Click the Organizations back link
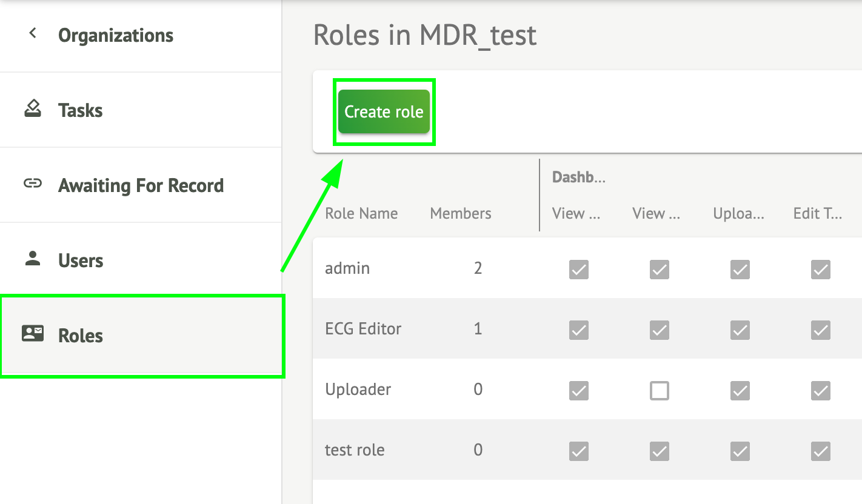 pos(115,35)
